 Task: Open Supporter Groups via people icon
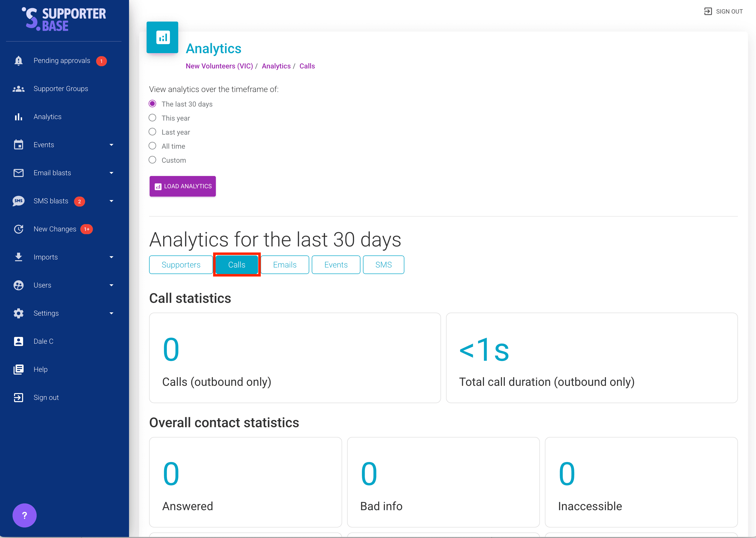click(19, 89)
